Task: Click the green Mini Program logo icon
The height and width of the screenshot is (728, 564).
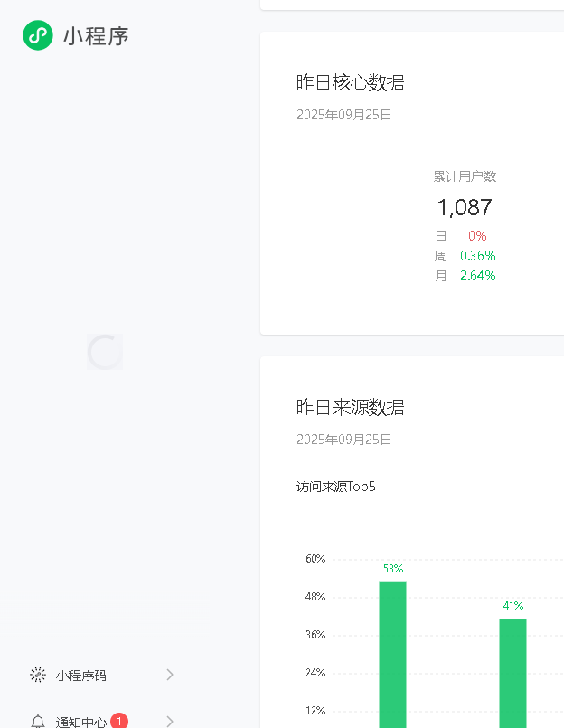Action: pyautogui.click(x=38, y=35)
